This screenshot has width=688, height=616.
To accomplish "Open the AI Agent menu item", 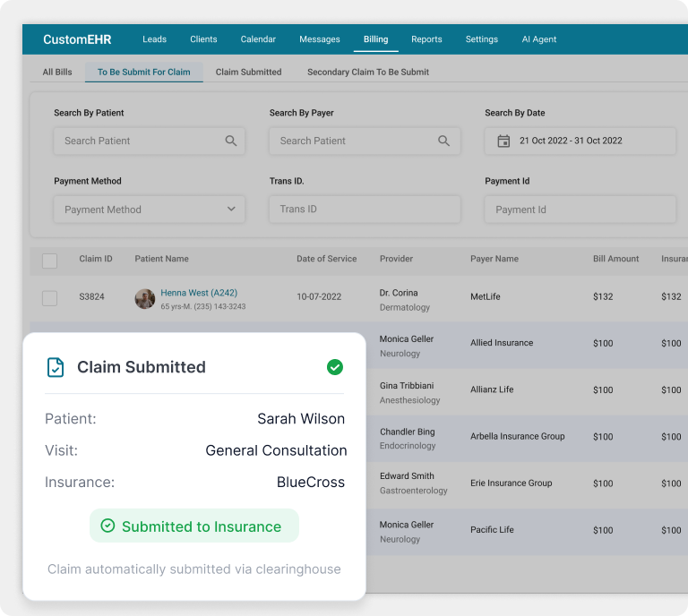I will tap(539, 39).
